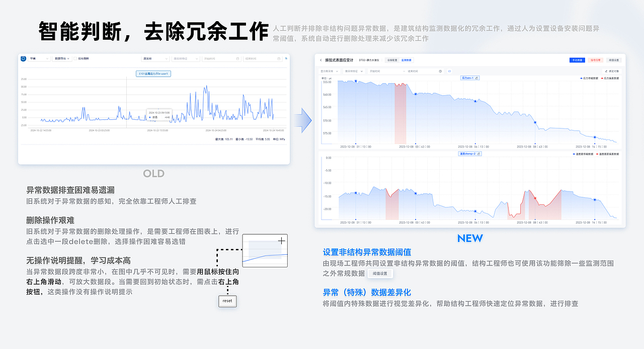Click the red legend marker for 应力偏差数据
The height and width of the screenshot is (349, 644).
[602, 78]
